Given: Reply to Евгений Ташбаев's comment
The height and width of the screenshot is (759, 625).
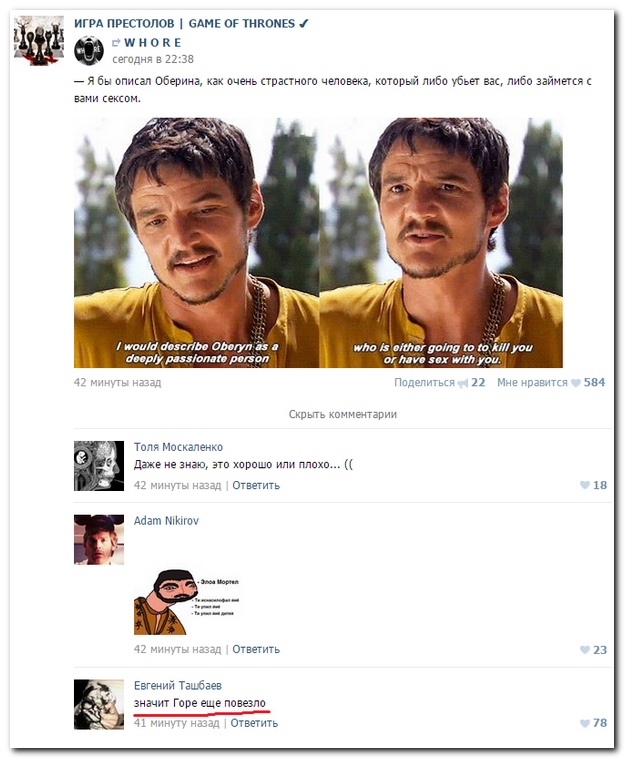Looking at the screenshot, I should click(x=254, y=723).
